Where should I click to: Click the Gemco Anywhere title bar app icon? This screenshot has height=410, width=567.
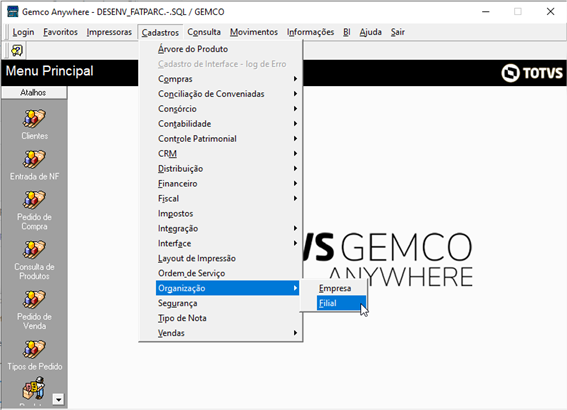tap(13, 12)
